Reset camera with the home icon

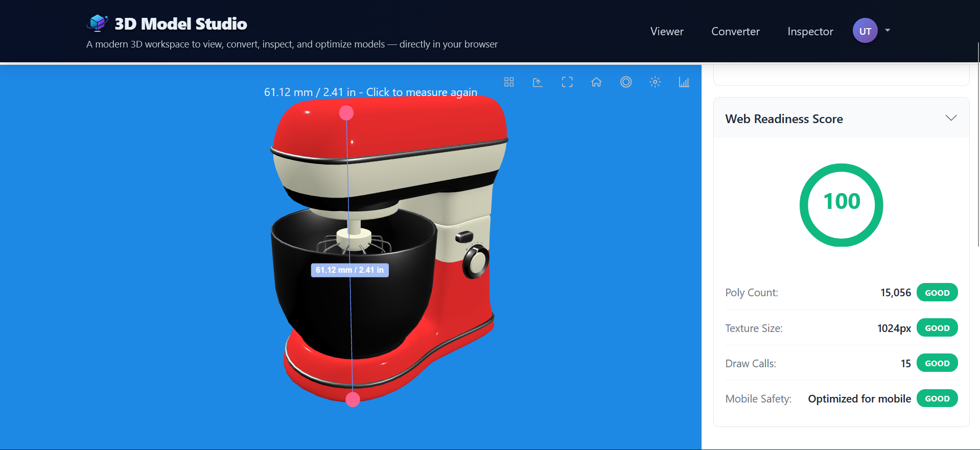click(596, 82)
